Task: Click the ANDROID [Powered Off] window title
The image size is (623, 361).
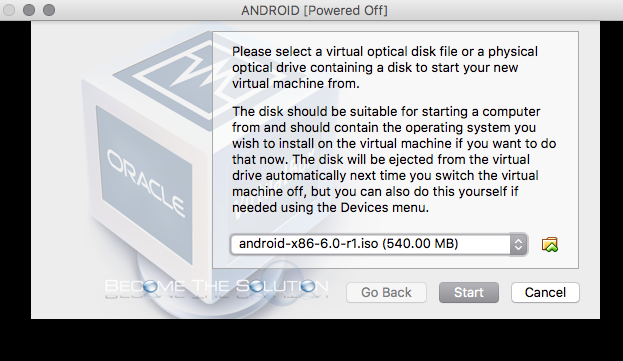Action: point(314,10)
